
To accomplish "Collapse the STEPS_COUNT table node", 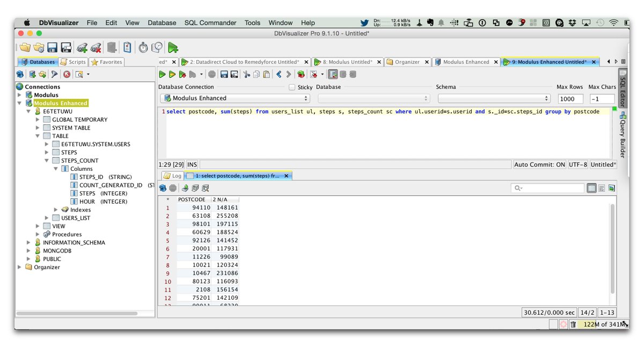I will coord(47,160).
